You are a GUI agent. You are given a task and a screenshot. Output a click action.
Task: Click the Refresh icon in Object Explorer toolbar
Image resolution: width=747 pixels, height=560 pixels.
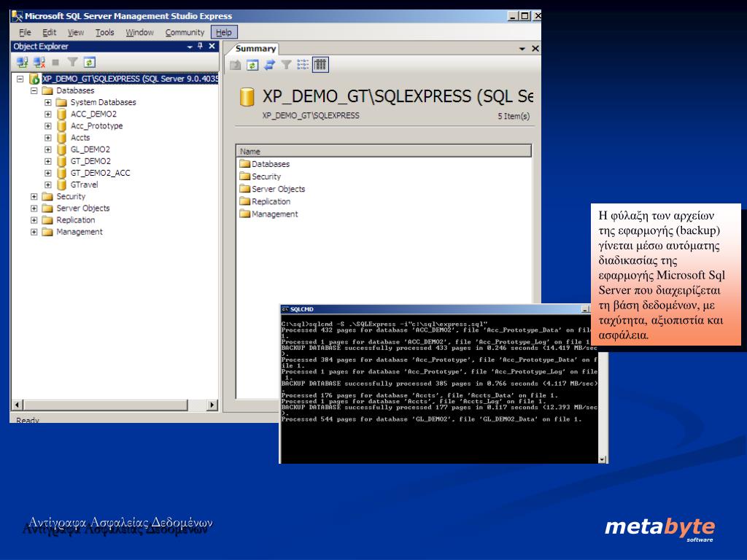point(90,62)
